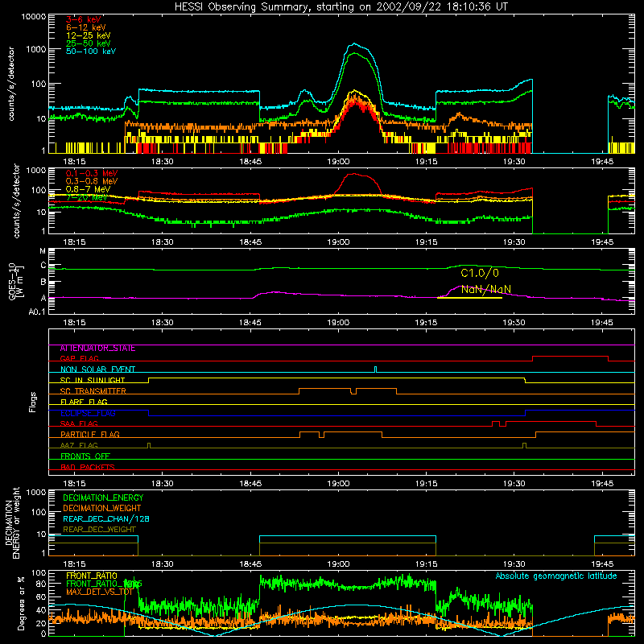Select the green 25-50 keV legend label

[89, 43]
